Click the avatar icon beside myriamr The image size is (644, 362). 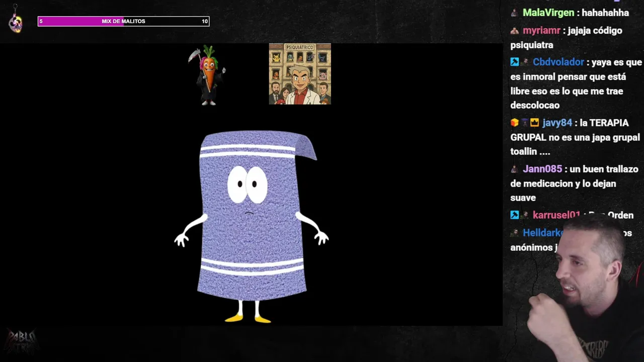[x=514, y=31]
